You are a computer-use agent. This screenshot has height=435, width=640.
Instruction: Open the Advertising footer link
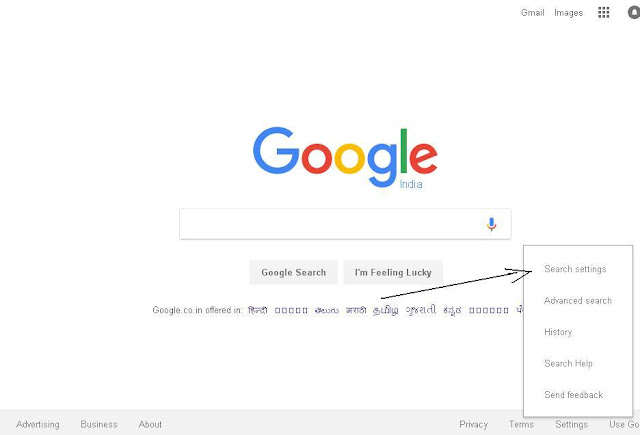click(x=38, y=424)
